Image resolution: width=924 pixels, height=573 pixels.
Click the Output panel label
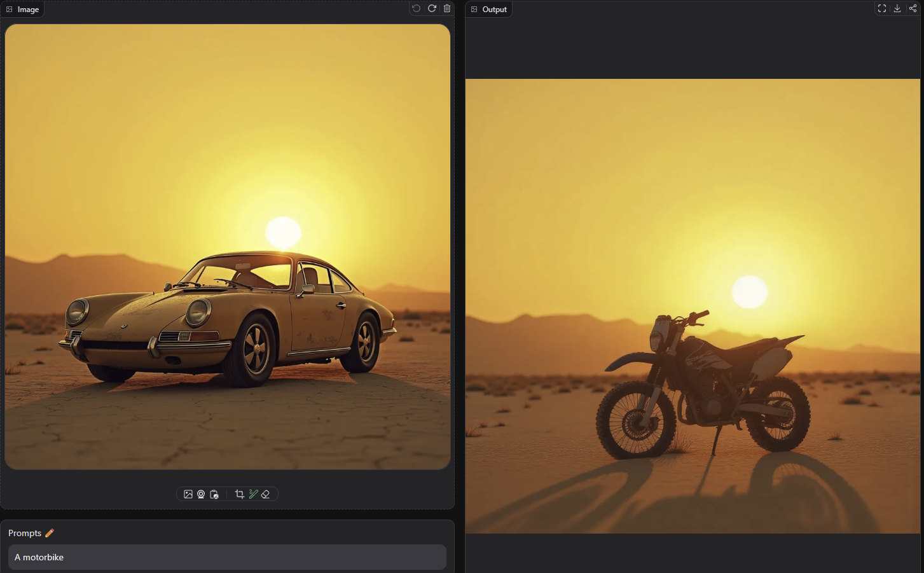click(494, 10)
